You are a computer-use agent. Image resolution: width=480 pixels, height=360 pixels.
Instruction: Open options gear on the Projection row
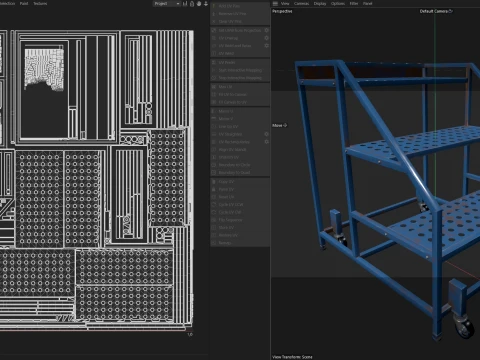tap(266, 30)
